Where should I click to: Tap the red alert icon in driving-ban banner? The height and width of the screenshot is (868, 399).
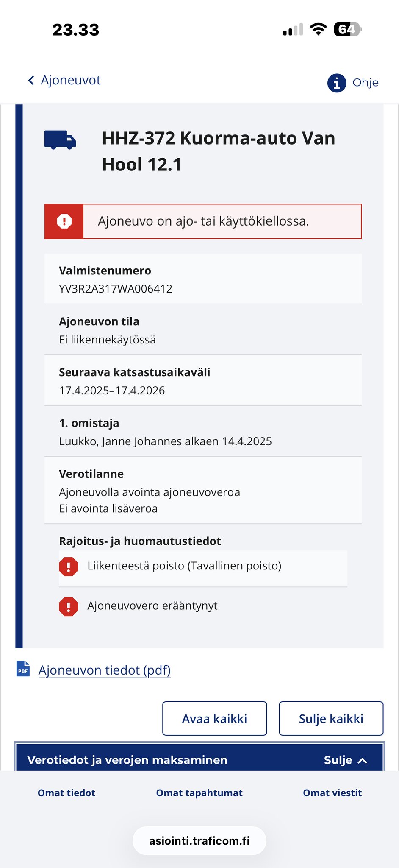pyautogui.click(x=64, y=221)
